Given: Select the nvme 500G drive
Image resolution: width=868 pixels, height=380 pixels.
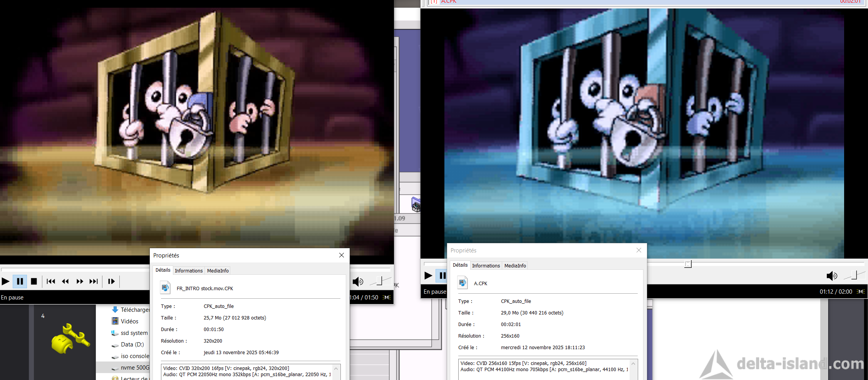Looking at the screenshot, I should (x=131, y=367).
